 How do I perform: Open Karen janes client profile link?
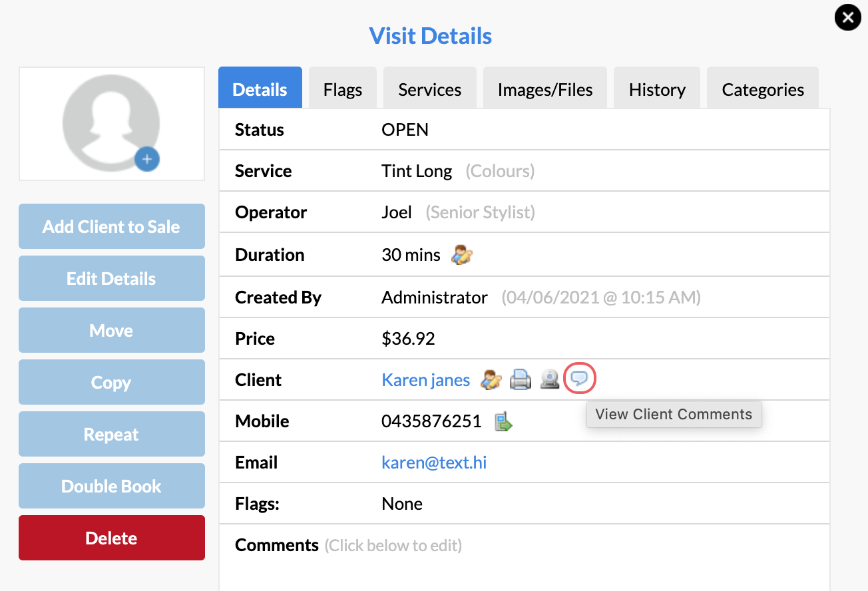pos(425,379)
